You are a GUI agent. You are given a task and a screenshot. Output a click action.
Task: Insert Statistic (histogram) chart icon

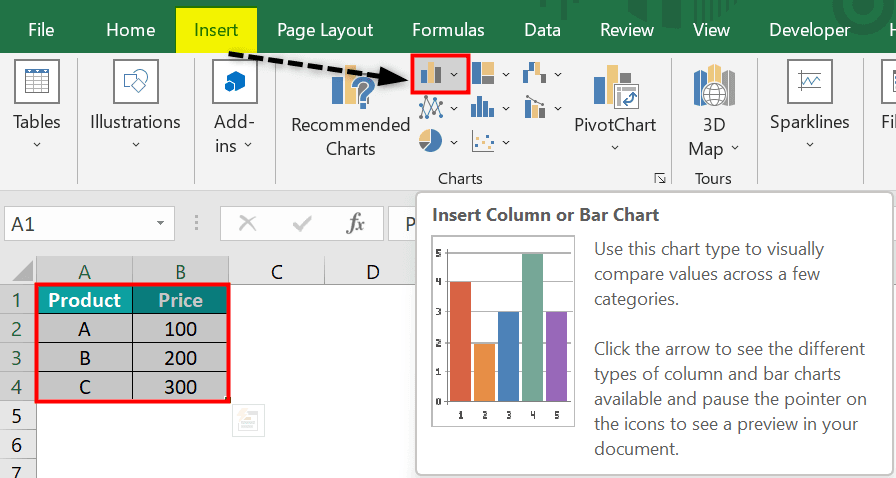[x=483, y=107]
